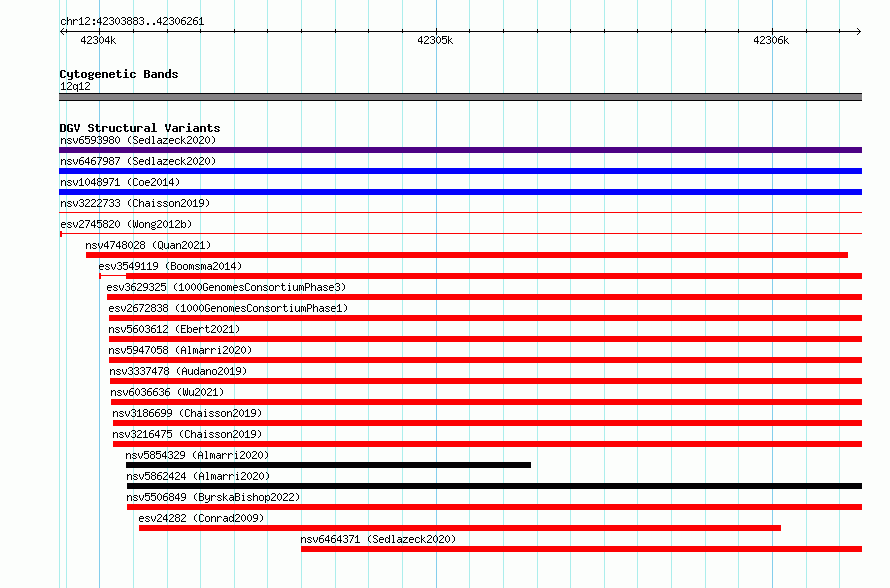Click the nsv5862424 (Almarri2020) label
The image size is (890, 588).
[x=198, y=476]
